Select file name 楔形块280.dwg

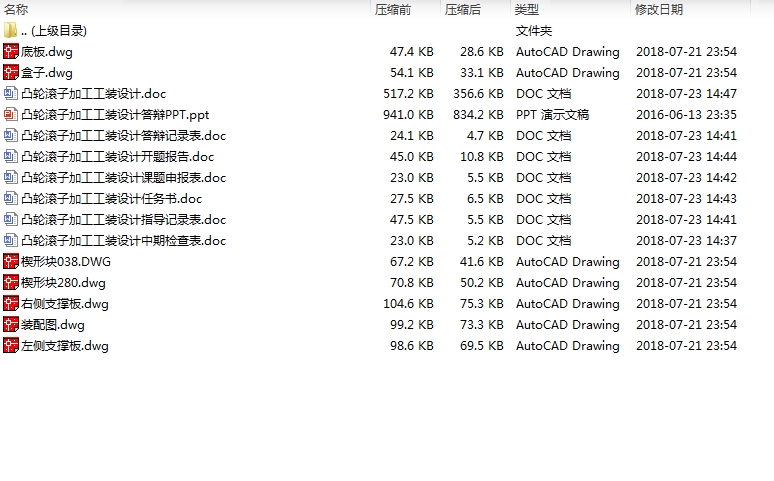pos(63,282)
